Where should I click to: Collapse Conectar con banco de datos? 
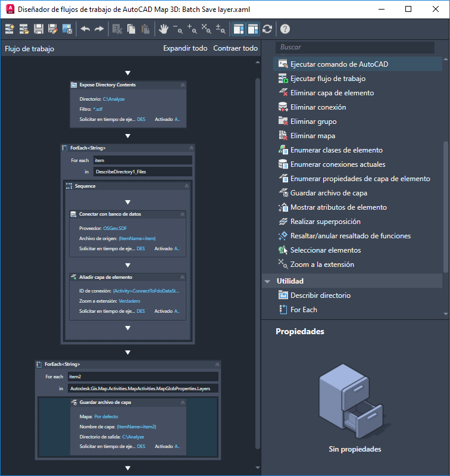click(x=182, y=214)
